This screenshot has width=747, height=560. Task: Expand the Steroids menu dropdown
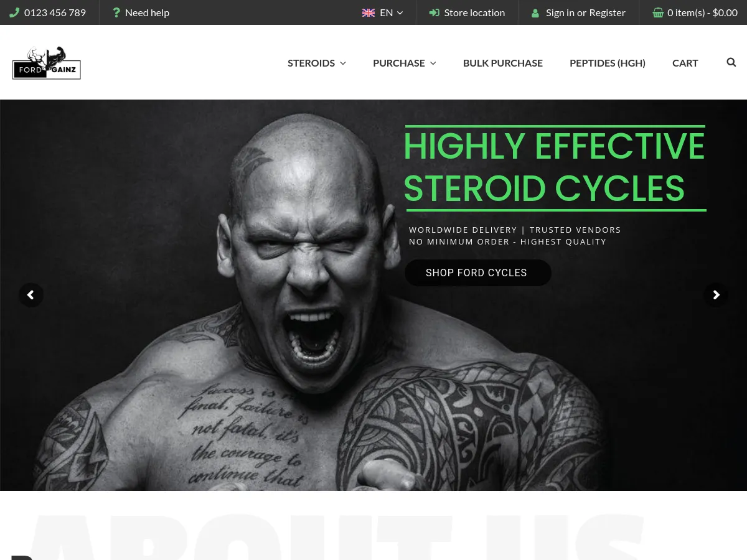(317, 63)
